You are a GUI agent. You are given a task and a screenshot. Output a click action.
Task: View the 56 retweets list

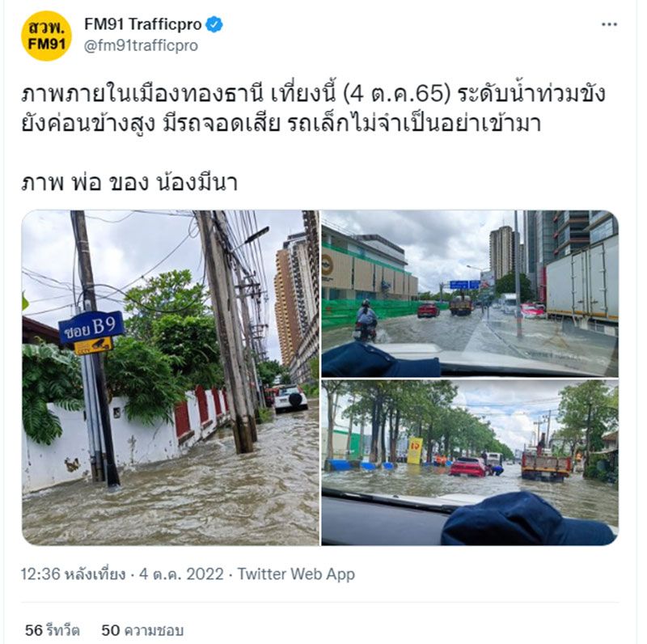pyautogui.click(x=52, y=630)
